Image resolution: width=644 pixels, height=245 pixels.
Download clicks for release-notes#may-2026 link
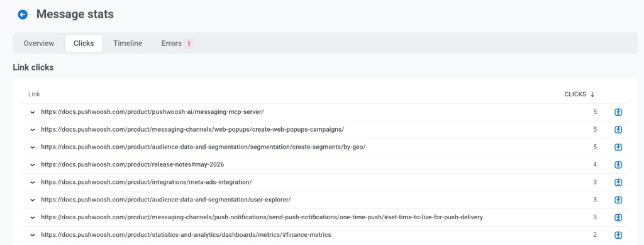pyautogui.click(x=618, y=165)
